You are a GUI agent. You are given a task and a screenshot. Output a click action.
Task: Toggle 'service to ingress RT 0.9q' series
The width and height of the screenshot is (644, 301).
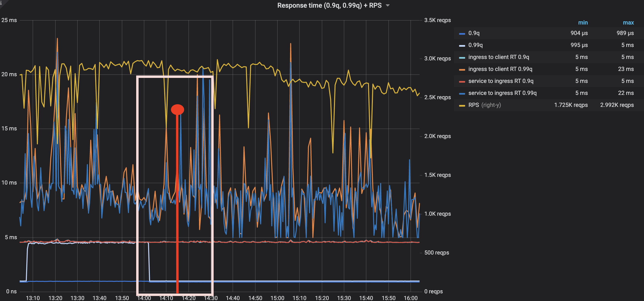click(x=501, y=81)
